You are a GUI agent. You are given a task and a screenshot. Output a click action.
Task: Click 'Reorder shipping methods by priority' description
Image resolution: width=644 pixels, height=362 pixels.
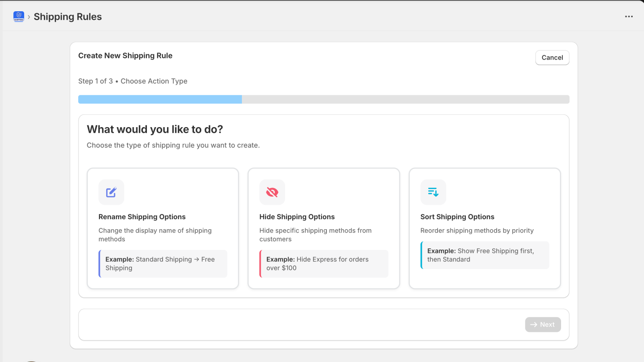477,230
